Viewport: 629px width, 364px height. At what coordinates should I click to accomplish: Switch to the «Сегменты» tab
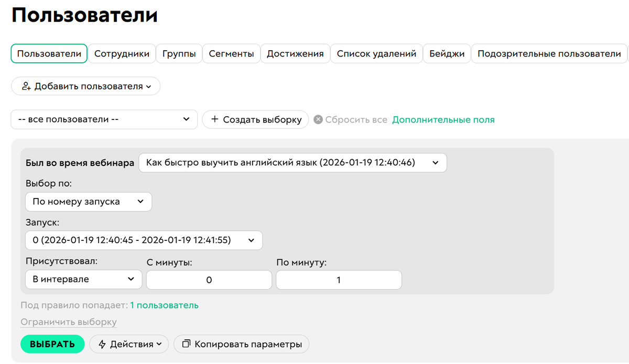tap(231, 53)
